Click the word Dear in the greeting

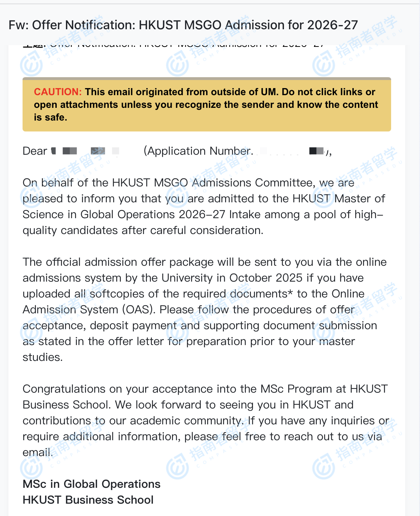click(x=35, y=151)
